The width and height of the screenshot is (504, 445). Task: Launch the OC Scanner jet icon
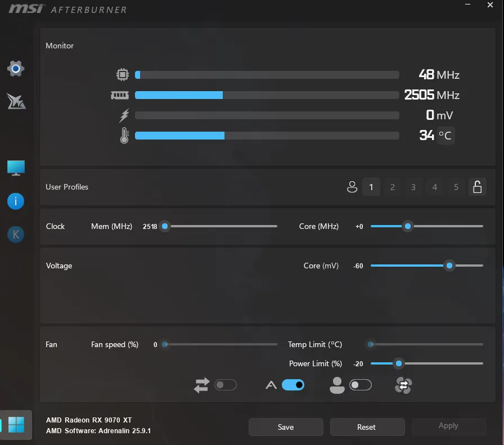tap(16, 101)
